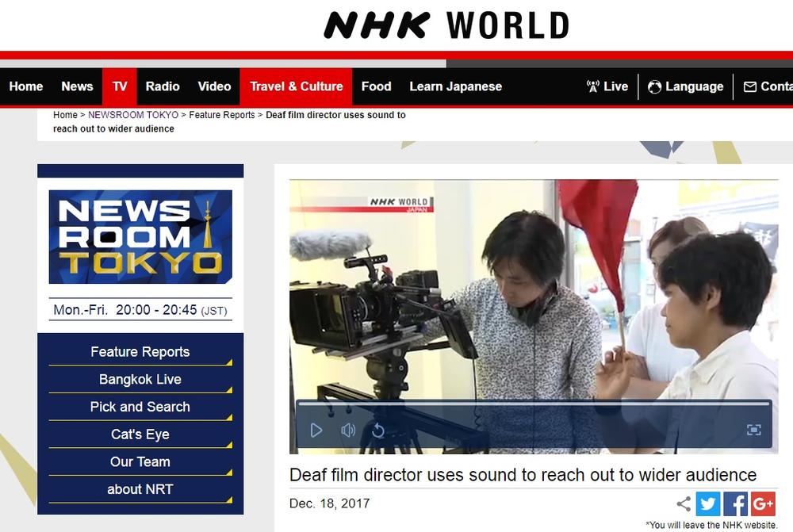
Task: Go to Home in the navigation bar
Action: click(x=26, y=86)
